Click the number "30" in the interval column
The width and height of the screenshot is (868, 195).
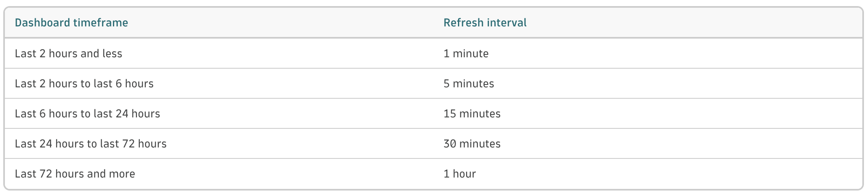449,144
